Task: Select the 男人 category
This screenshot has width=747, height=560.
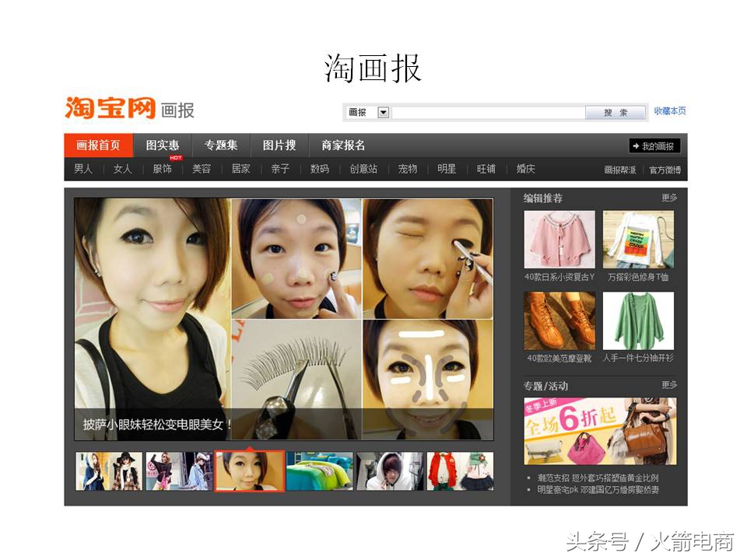Action: click(83, 169)
